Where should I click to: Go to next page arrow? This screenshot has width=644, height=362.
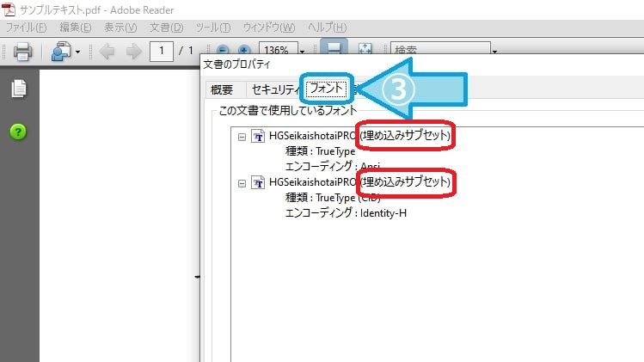click(133, 52)
